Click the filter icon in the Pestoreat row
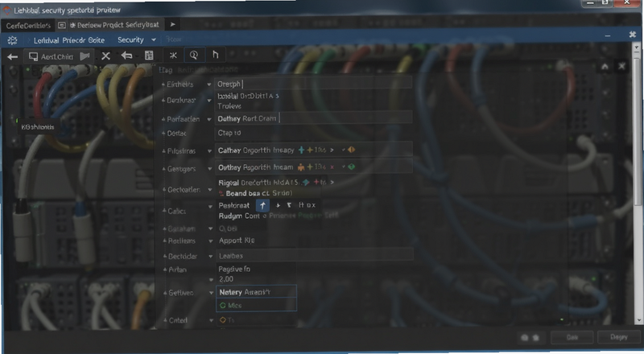 tap(289, 205)
